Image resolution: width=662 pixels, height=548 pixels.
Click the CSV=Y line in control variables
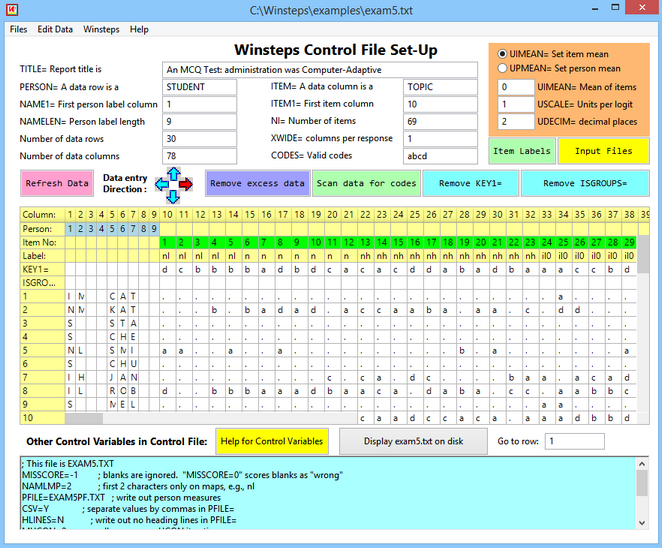click(x=128, y=509)
